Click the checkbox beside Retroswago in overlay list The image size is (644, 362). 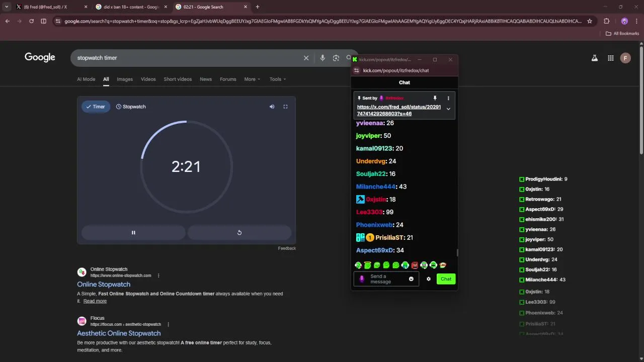[522, 199]
